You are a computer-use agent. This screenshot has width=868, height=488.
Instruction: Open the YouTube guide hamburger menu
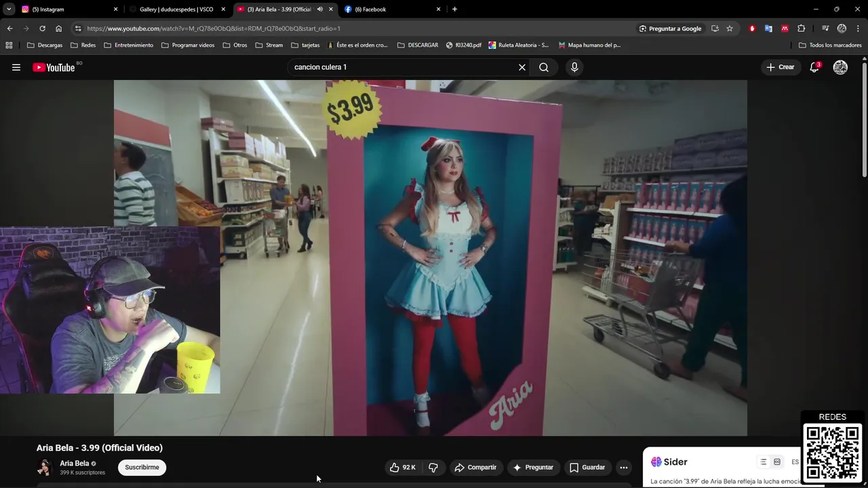pos(16,67)
